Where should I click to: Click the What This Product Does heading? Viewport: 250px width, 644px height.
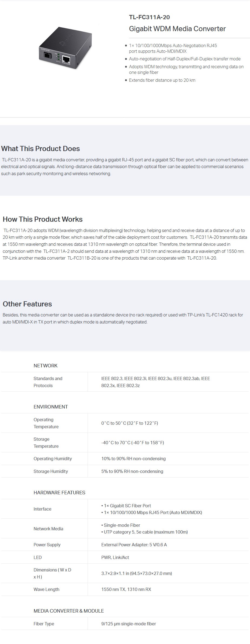click(x=41, y=149)
